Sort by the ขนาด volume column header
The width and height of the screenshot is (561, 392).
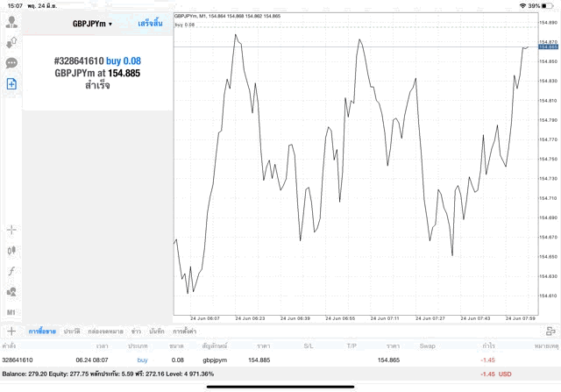click(177, 346)
